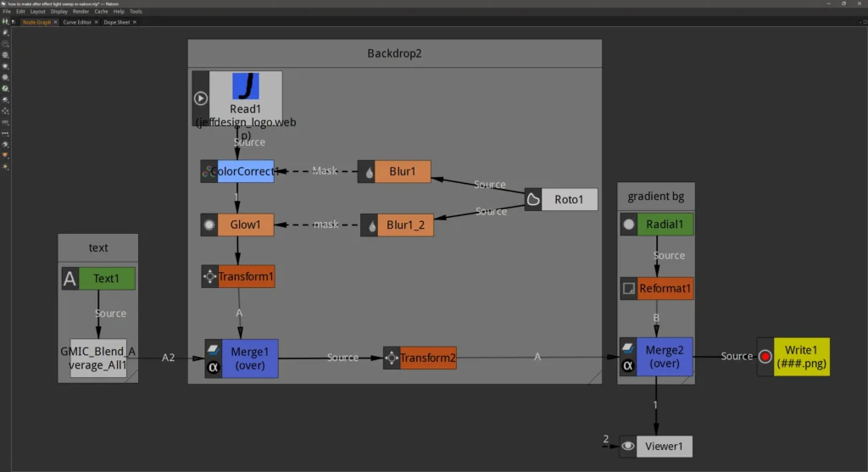Close the Dope Sheet tab

pos(134,22)
